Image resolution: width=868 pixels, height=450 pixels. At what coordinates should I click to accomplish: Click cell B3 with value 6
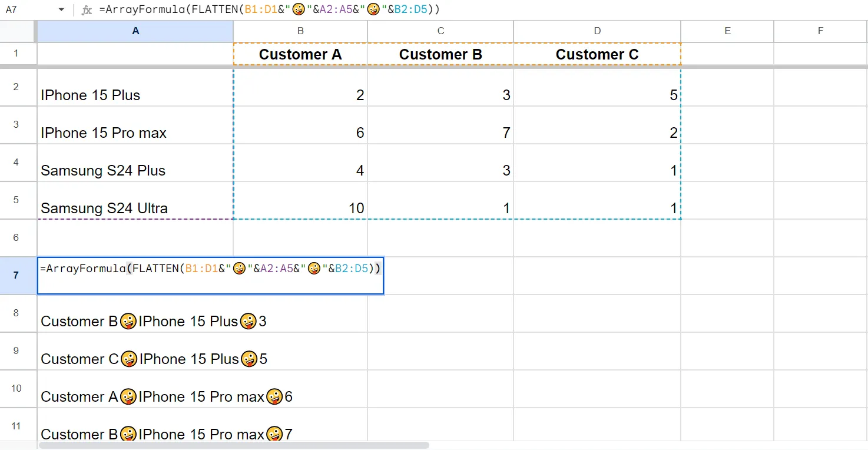pyautogui.click(x=300, y=125)
